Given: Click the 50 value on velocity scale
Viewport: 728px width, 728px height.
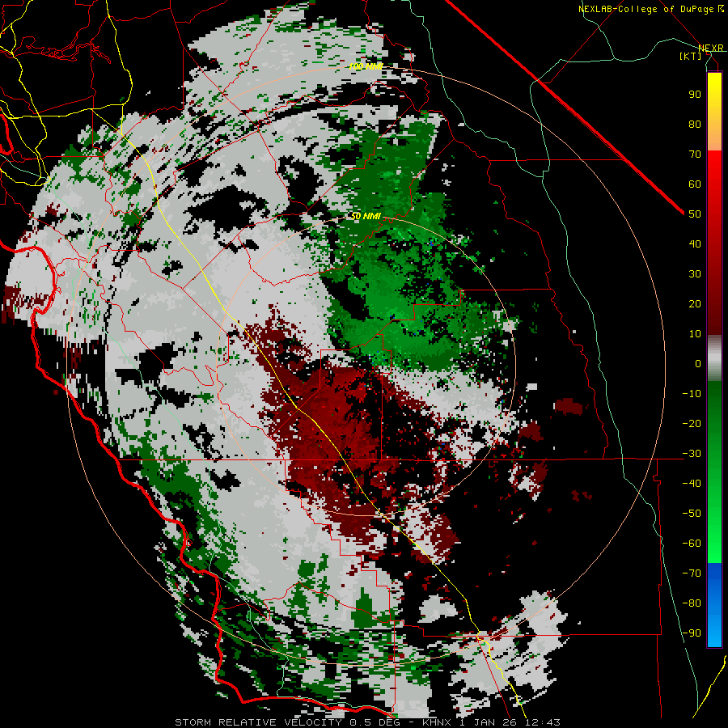Looking at the screenshot, I should 695,214.
